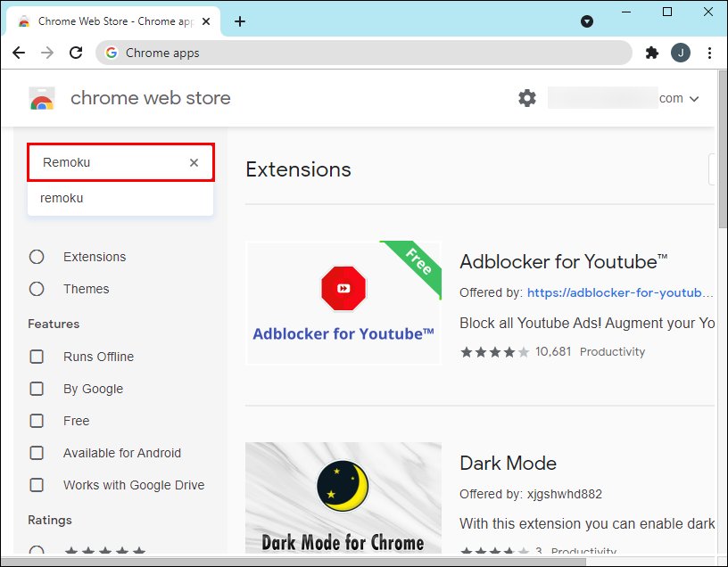Viewport: 728px width, 567px height.
Task: Select the Extensions radio button
Action: tap(37, 257)
